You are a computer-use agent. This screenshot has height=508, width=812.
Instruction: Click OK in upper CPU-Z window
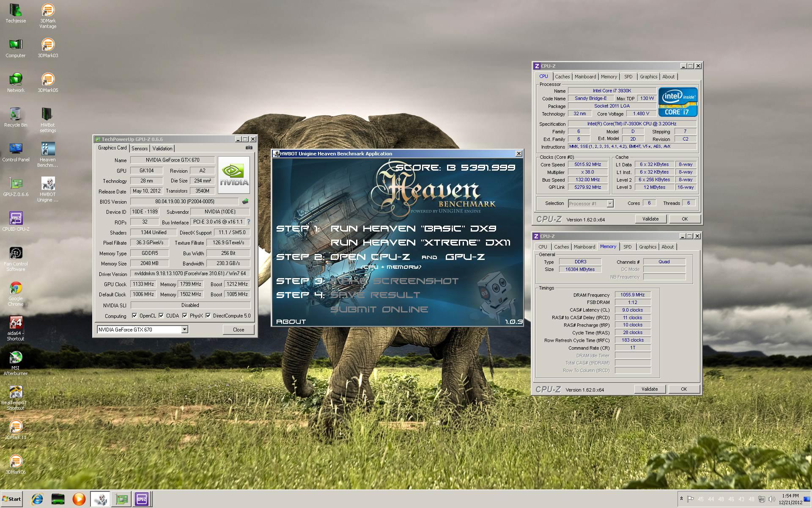tap(685, 219)
